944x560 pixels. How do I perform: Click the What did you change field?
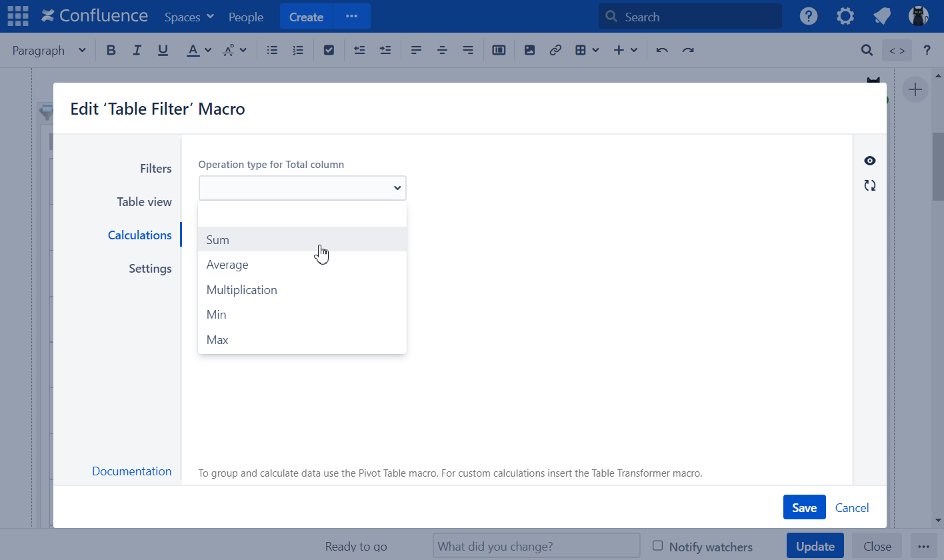tap(535, 545)
